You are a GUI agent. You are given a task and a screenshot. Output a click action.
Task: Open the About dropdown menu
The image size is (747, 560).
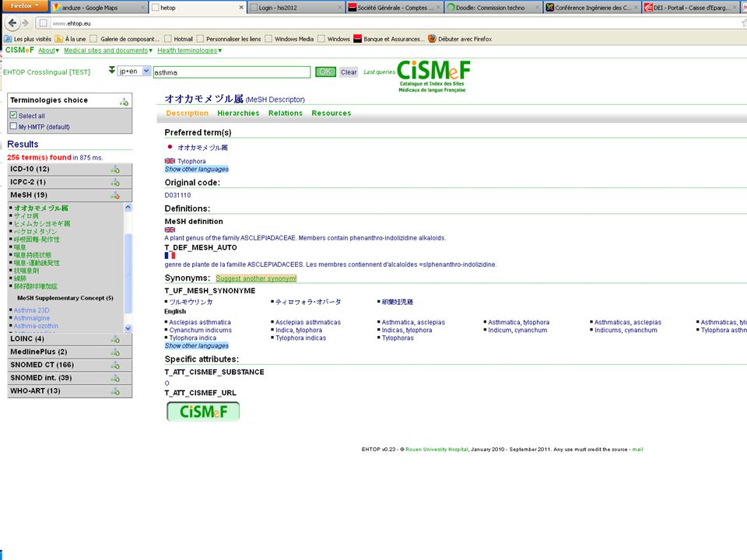coord(48,51)
